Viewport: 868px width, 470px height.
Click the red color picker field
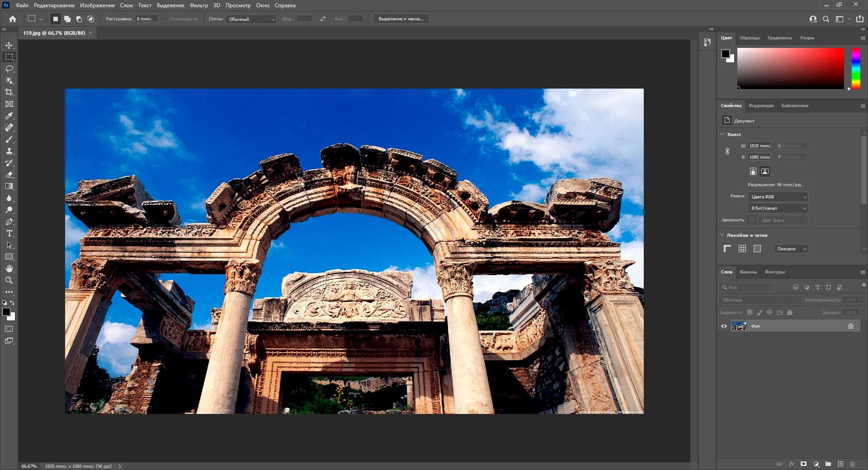[x=790, y=68]
